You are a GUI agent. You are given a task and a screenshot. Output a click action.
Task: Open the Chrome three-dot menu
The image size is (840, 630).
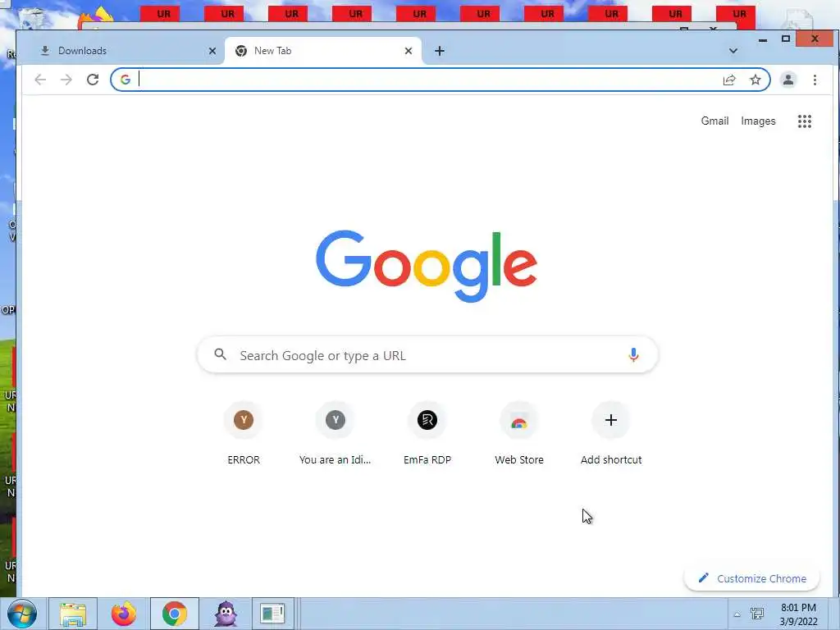click(815, 80)
